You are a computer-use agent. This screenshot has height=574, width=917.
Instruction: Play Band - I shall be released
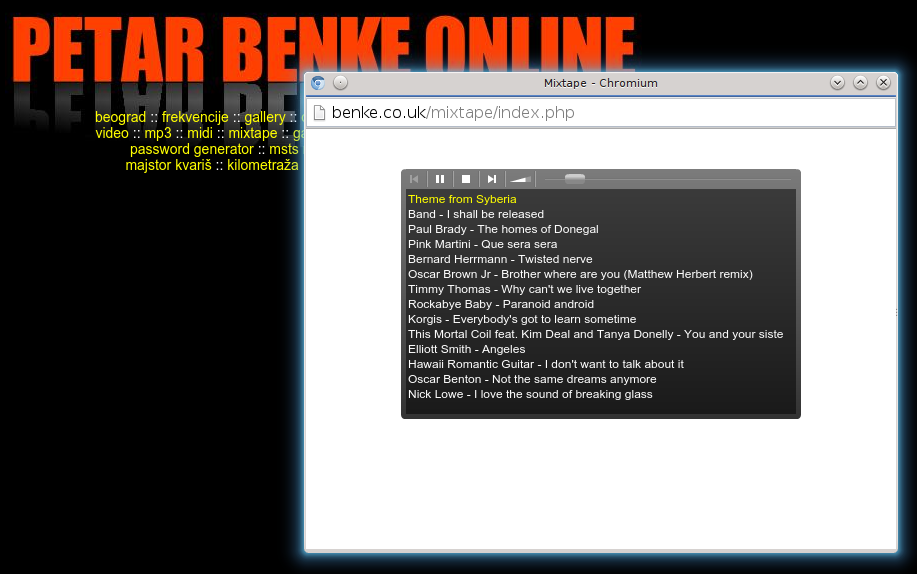(475, 214)
